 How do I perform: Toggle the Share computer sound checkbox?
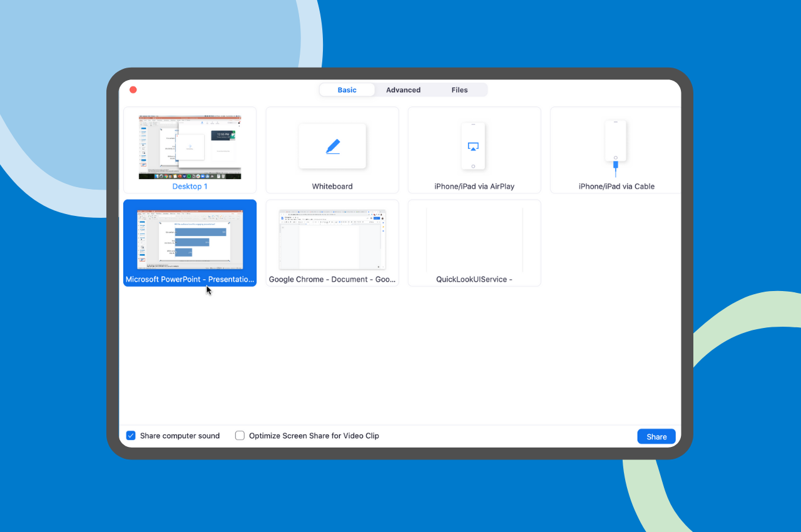coord(131,436)
